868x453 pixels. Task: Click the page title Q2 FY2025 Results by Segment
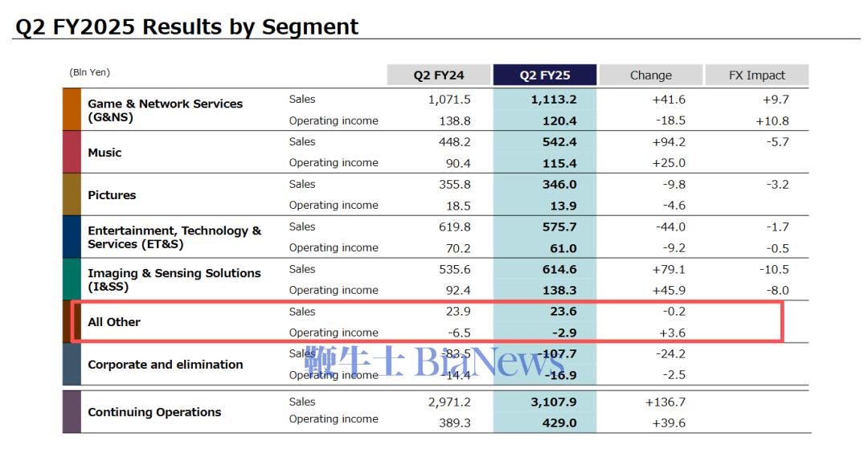186,27
